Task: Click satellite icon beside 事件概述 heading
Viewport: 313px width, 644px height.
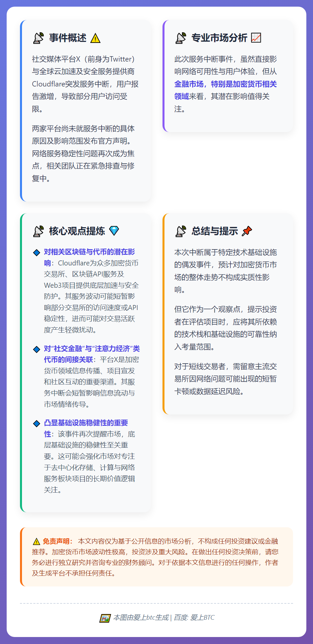Action: coord(39,38)
